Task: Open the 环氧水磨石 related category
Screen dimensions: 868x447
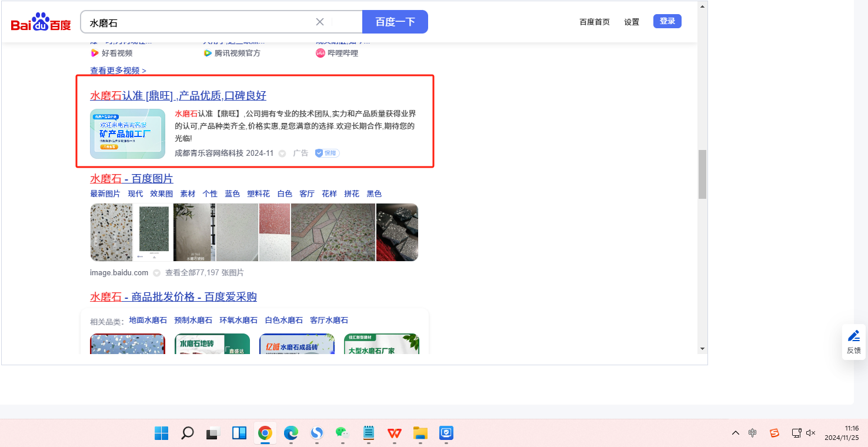Action: 239,321
